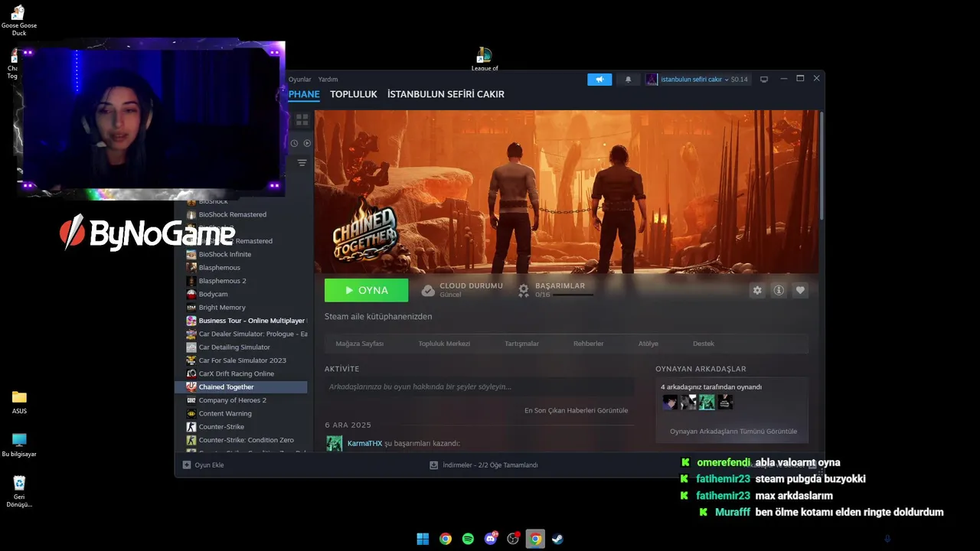This screenshot has height=551, width=980.
Task: Toggle ready-to-play filter icon
Action: tap(307, 143)
